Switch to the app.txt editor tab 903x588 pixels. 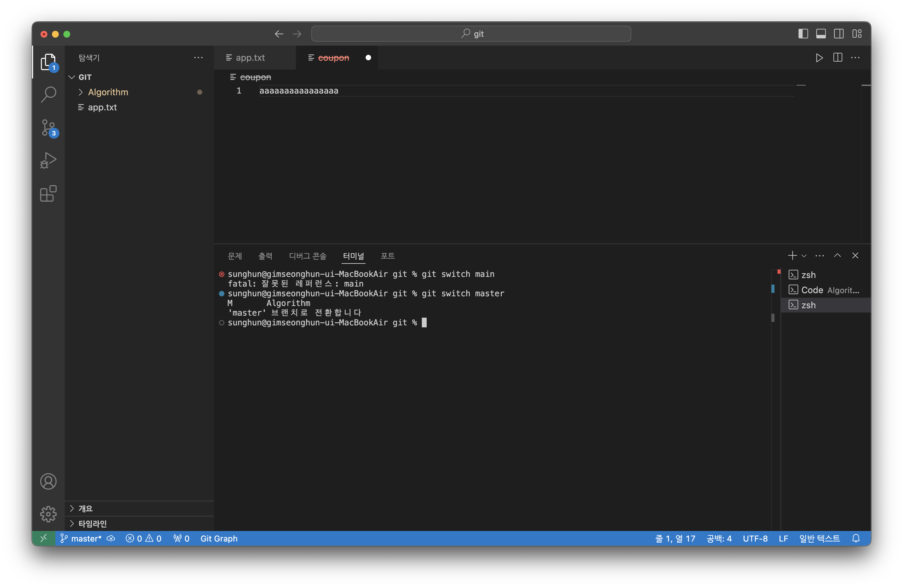coord(250,58)
